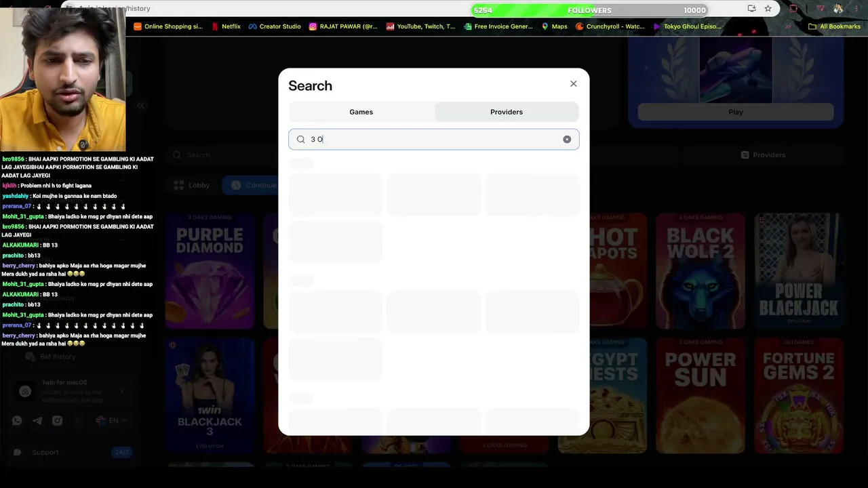868x488 pixels.
Task: Open the Power Blackjack game
Action: [x=799, y=270]
